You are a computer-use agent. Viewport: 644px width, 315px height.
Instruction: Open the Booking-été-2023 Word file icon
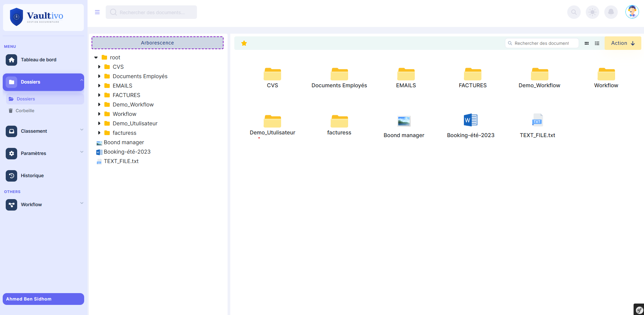click(x=471, y=120)
